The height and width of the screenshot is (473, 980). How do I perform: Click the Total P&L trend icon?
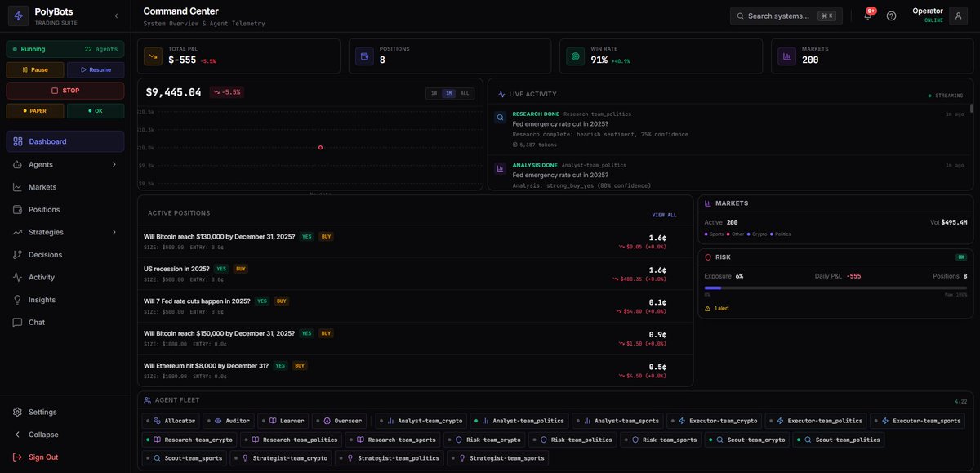pos(153,56)
